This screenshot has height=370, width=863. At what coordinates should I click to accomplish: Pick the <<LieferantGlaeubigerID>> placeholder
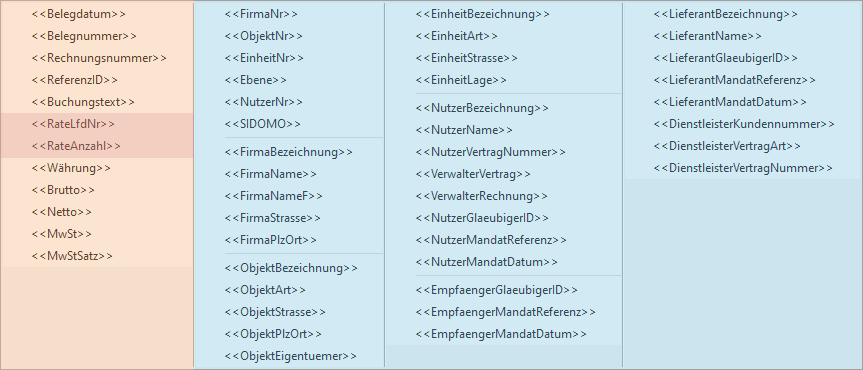[x=726, y=58]
